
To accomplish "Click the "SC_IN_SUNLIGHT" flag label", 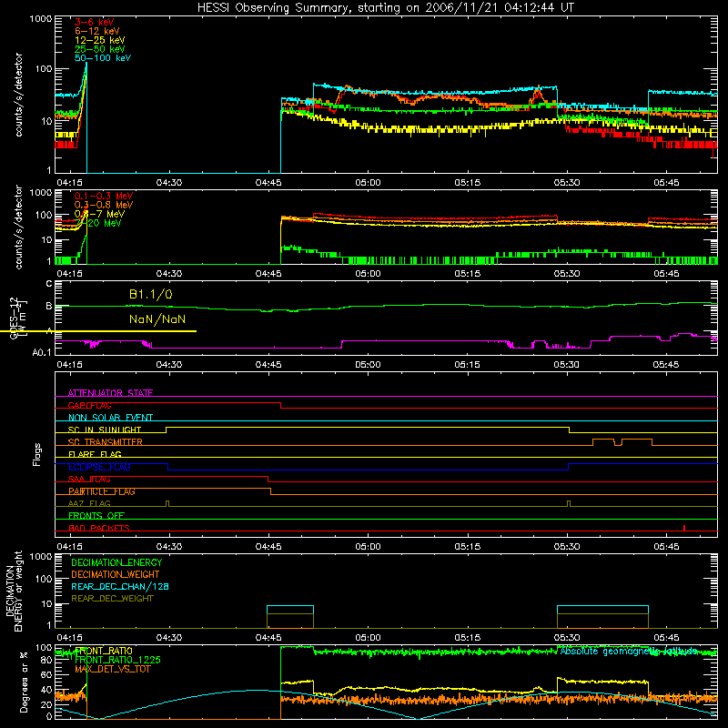I will (105, 430).
